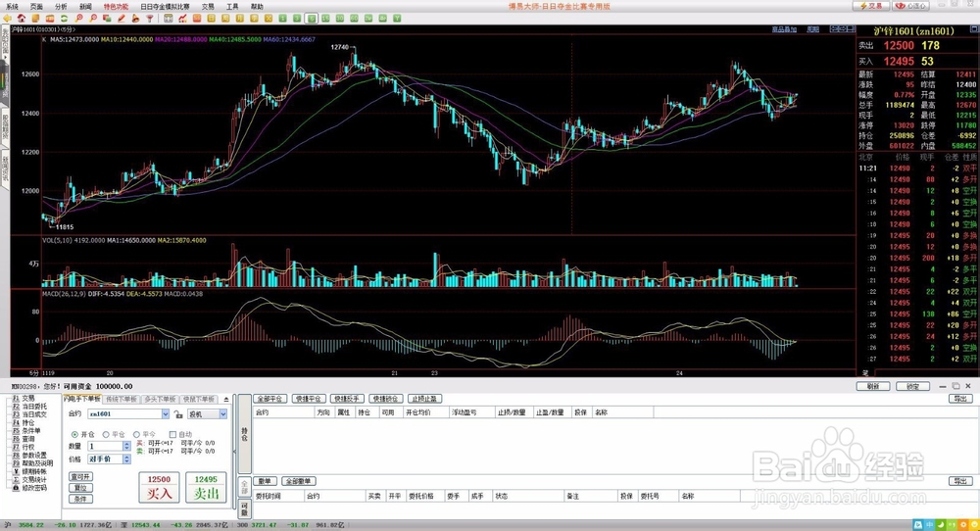Click the 锁定 lock button
980x531 pixels.
[913, 386]
